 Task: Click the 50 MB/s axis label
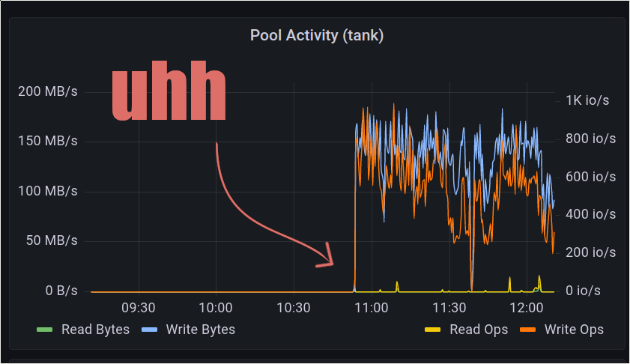[x=52, y=240]
